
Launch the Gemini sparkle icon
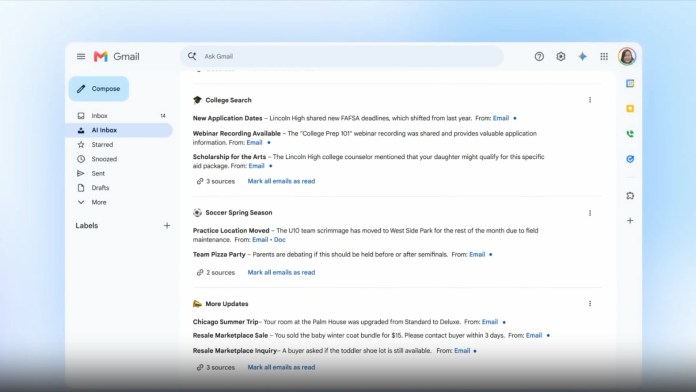582,56
